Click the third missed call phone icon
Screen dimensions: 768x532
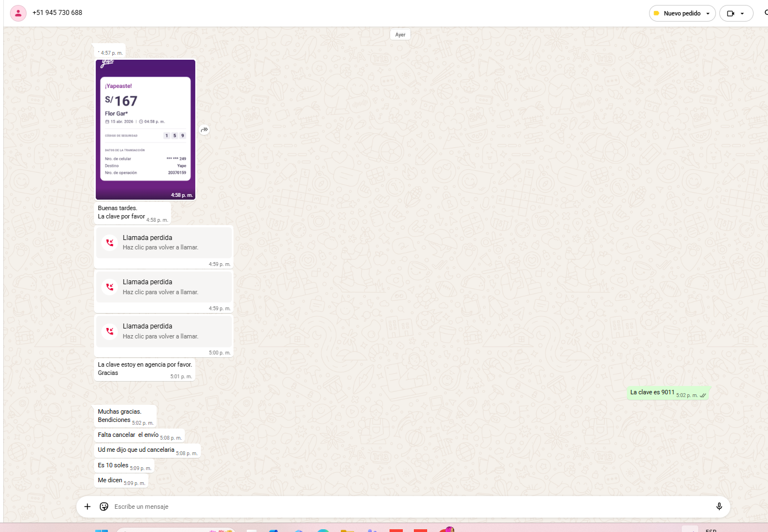point(110,331)
